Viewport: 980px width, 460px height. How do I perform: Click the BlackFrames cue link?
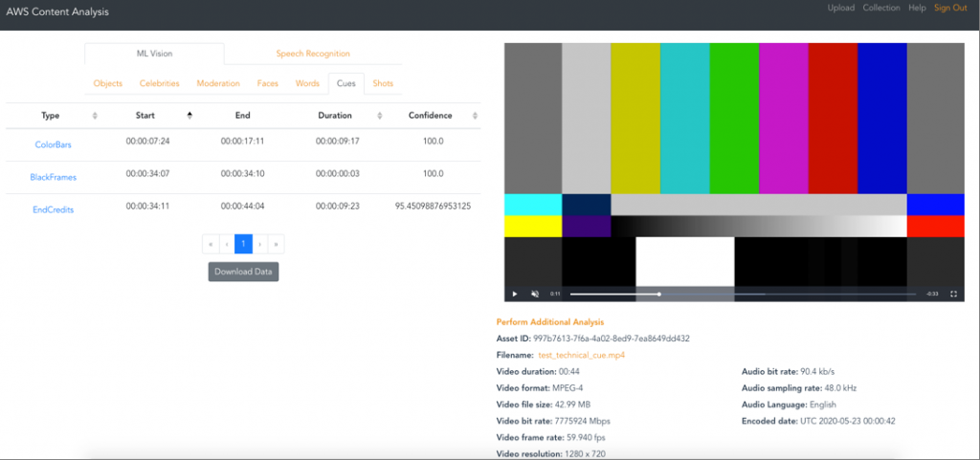tap(54, 177)
